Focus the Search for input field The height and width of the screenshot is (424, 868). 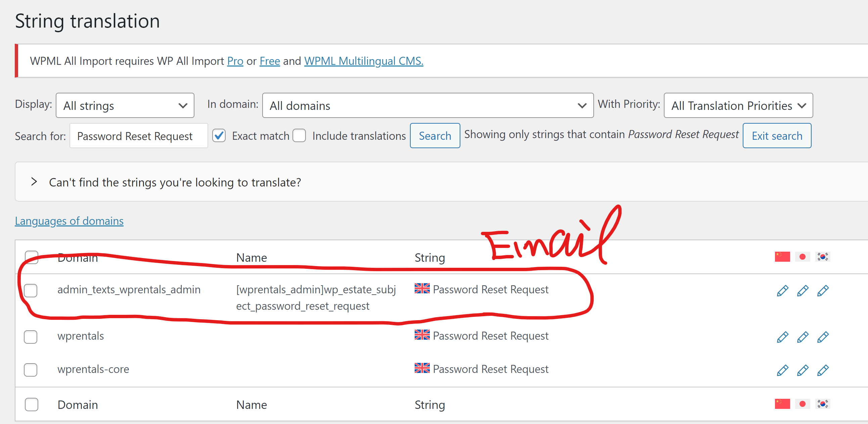click(x=138, y=135)
